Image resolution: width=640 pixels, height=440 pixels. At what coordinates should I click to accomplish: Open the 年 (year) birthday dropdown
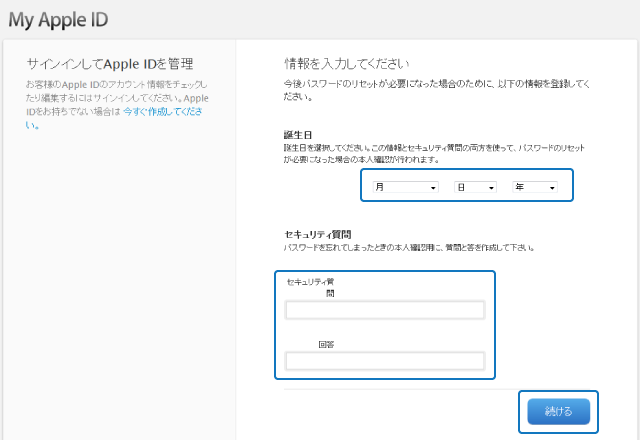(x=535, y=187)
